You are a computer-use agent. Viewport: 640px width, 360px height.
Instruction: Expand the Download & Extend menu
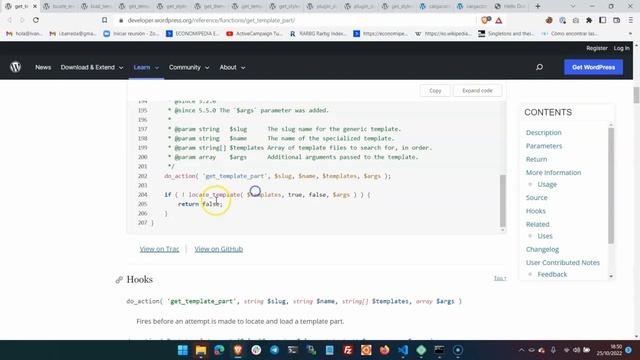[x=92, y=67]
